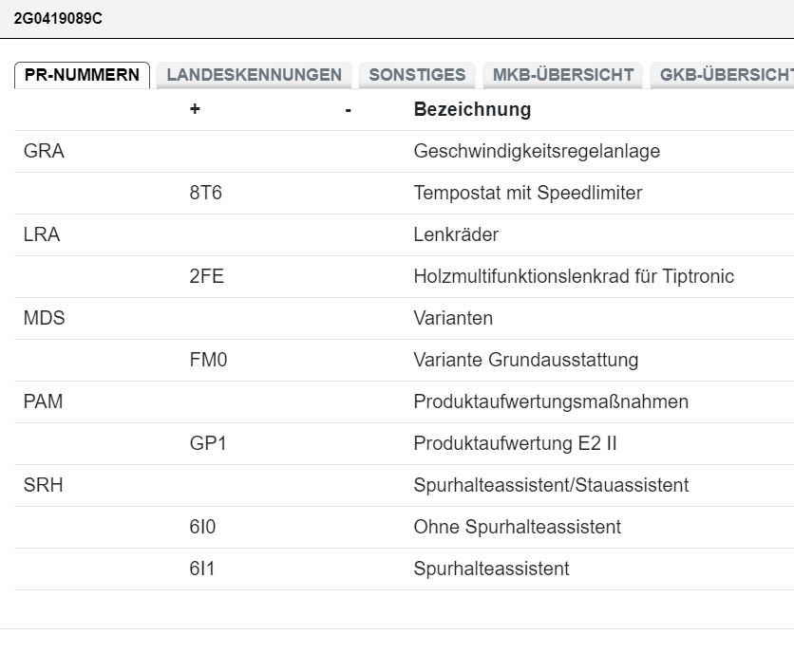
Task: Select the SRH family code
Action: 44,485
